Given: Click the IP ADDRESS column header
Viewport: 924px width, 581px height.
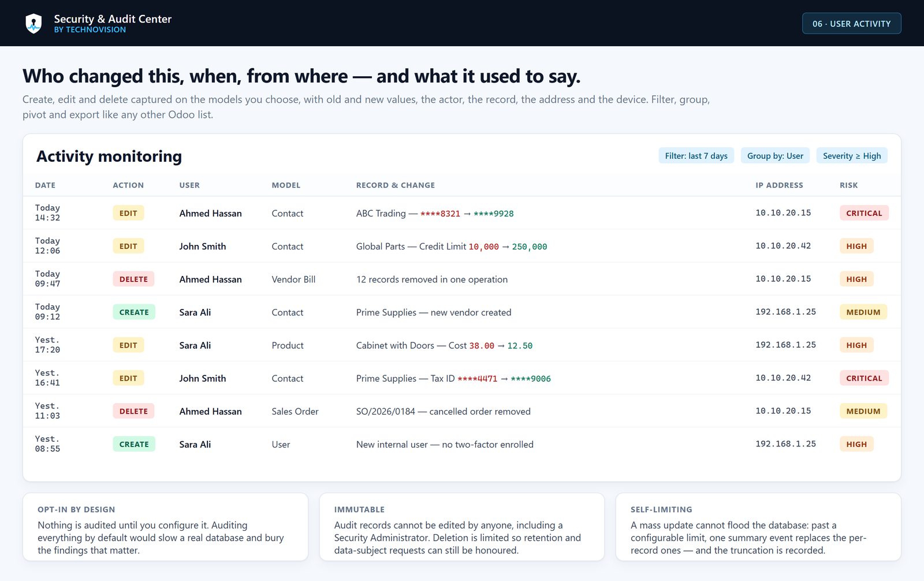Looking at the screenshot, I should [x=779, y=185].
